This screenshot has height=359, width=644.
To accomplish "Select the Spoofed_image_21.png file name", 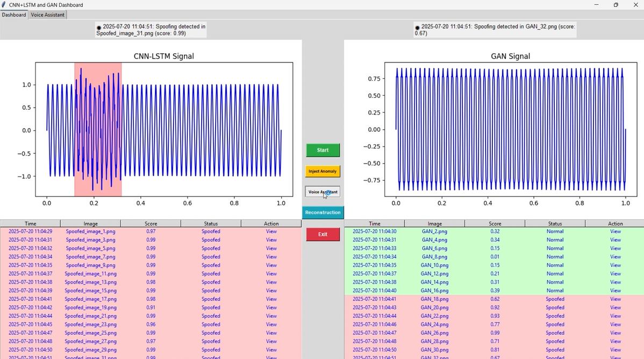I will [90, 316].
